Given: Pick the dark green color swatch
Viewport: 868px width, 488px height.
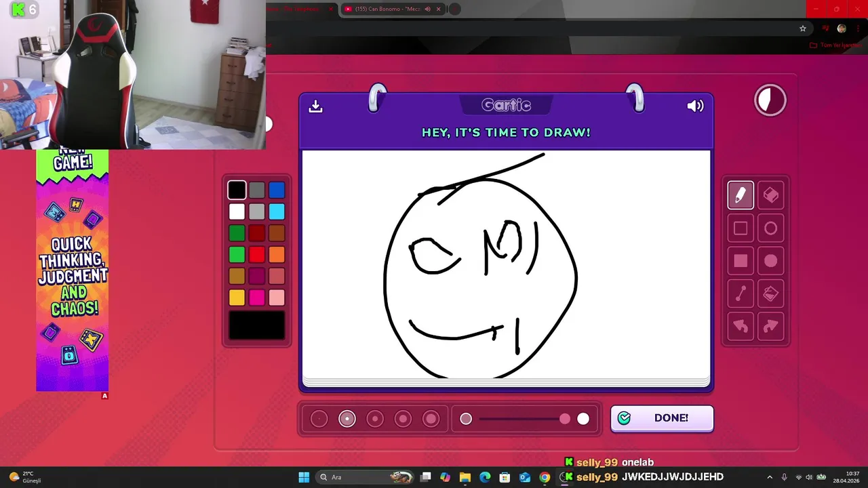Looking at the screenshot, I should (237, 233).
